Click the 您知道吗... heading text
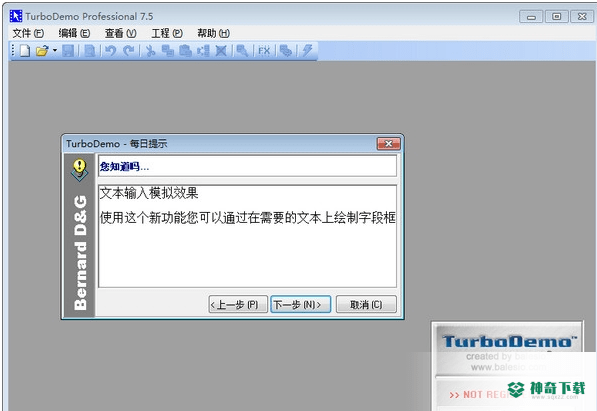The image size is (597, 411). [x=124, y=166]
